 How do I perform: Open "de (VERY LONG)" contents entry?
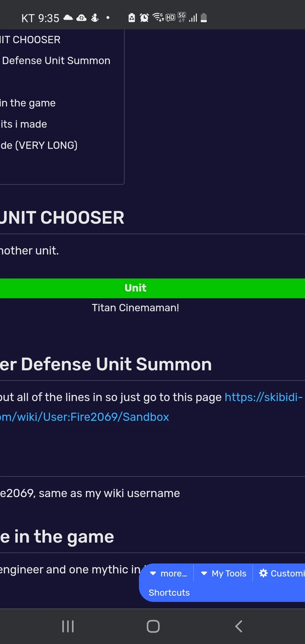(x=39, y=145)
